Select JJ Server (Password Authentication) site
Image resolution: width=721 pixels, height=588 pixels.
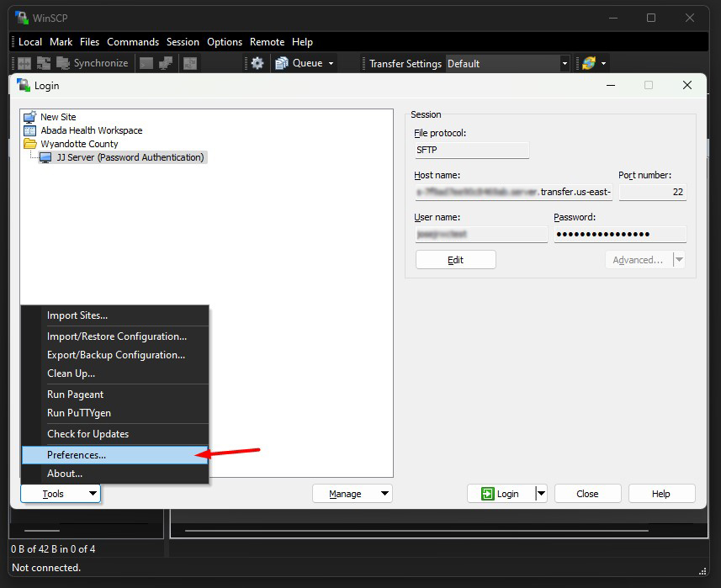coord(130,157)
